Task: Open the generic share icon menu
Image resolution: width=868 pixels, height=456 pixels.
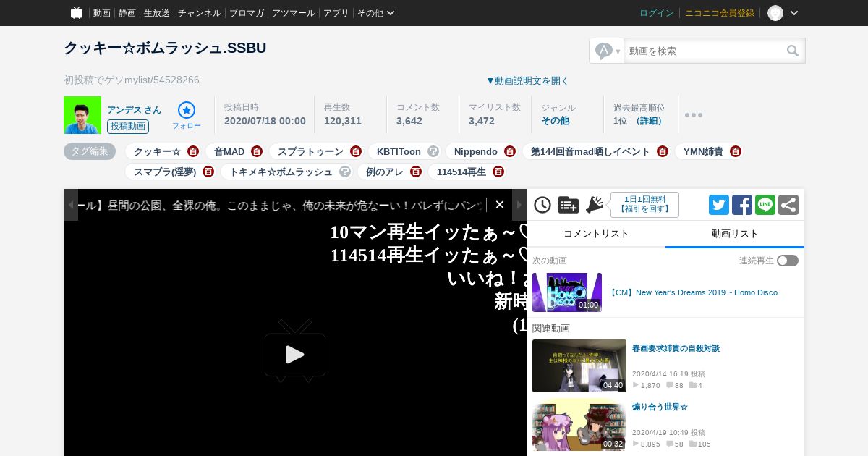Action: [788, 205]
